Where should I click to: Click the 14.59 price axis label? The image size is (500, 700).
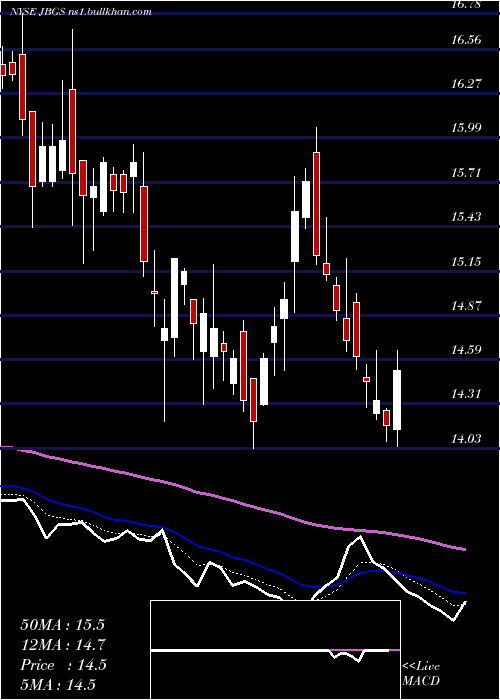[x=466, y=350]
